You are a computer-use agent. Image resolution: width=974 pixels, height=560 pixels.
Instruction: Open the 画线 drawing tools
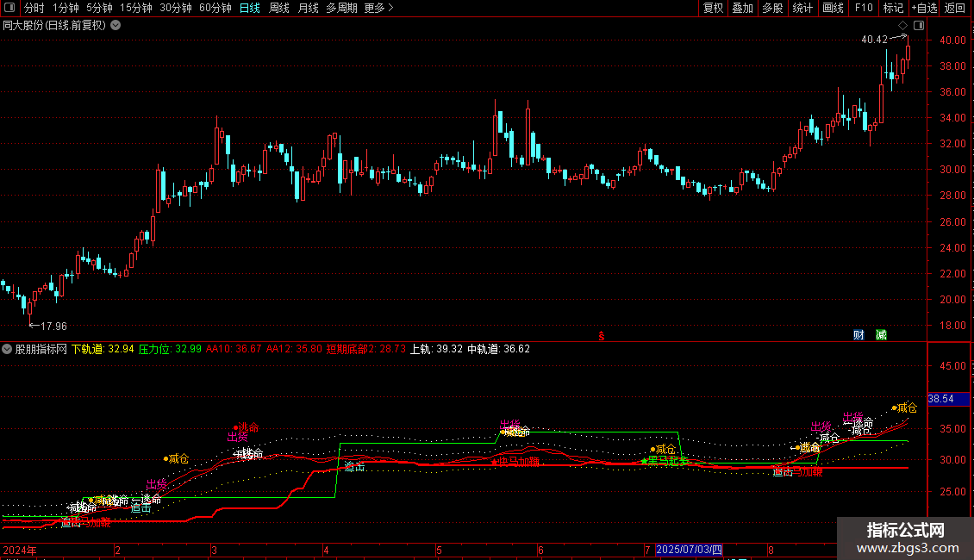click(833, 8)
